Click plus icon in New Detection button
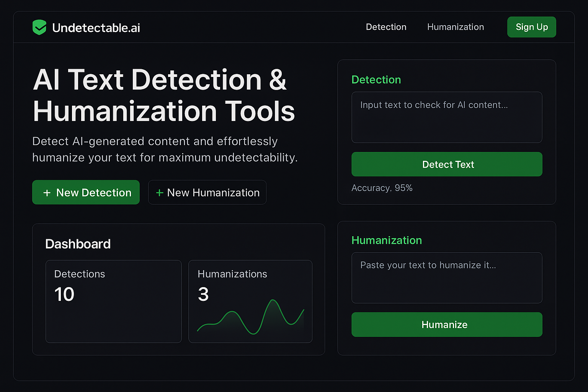588x392 pixels. click(47, 193)
